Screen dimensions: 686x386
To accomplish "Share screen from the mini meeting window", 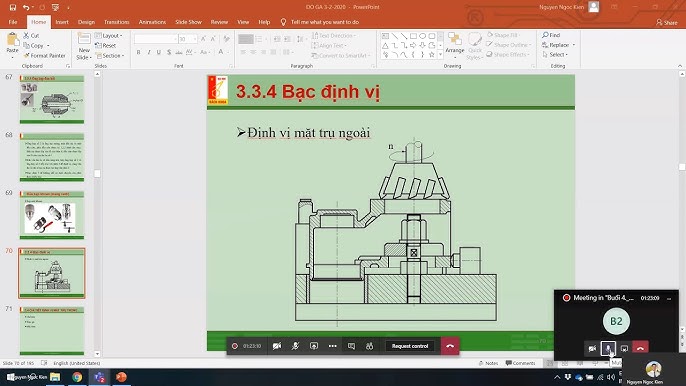I will click(624, 348).
